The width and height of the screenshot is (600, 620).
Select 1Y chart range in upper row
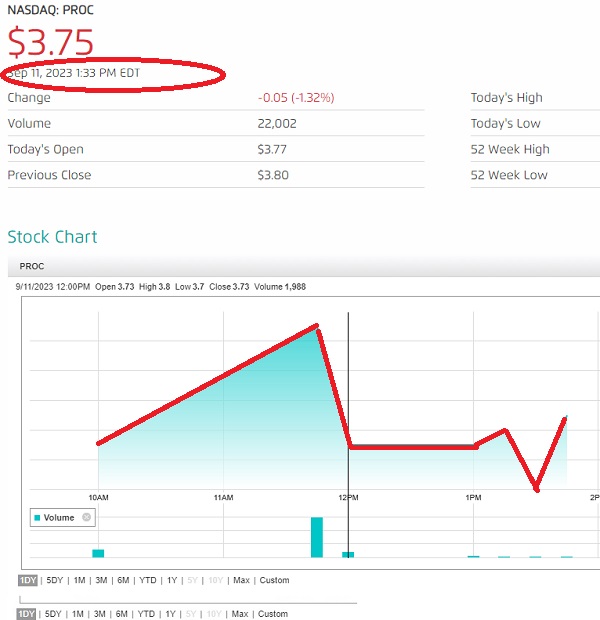(172, 580)
